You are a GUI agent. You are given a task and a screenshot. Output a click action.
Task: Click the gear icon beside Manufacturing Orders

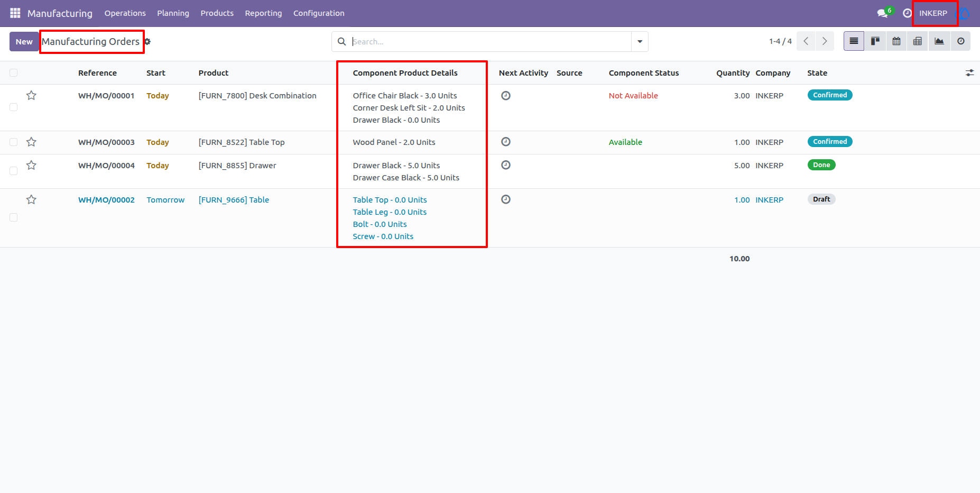pos(147,41)
